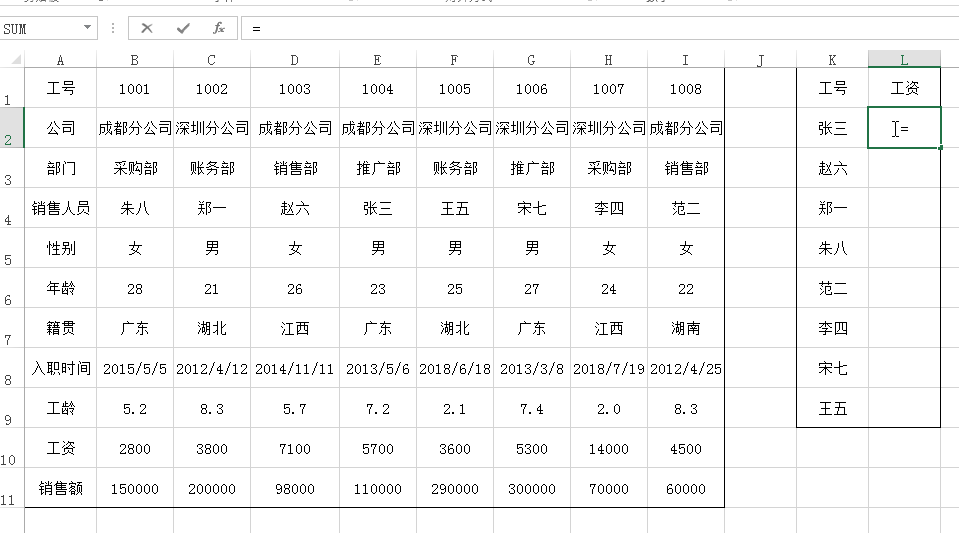Screen dimensions: 959x533
Task: Click inside the formula bar input
Action: tap(599, 28)
